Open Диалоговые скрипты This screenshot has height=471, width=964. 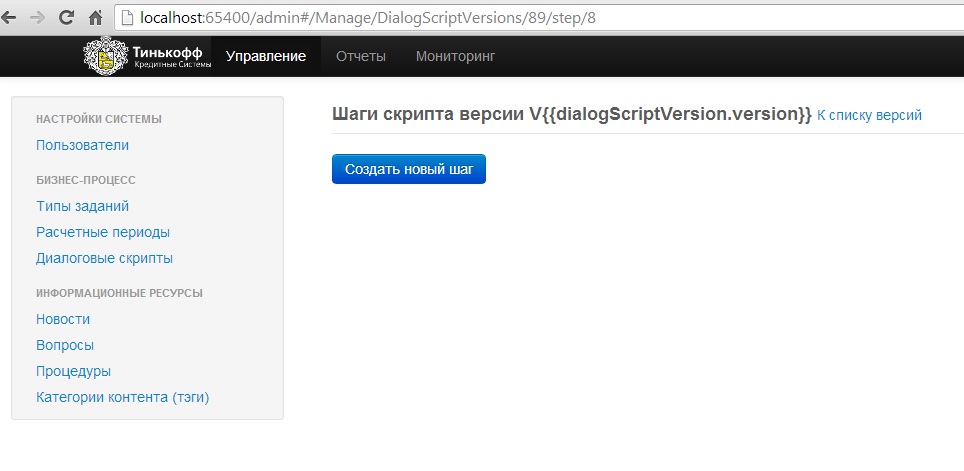tap(105, 258)
